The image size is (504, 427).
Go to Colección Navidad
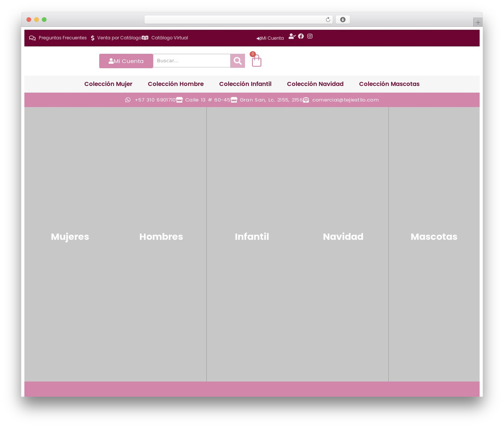[315, 84]
